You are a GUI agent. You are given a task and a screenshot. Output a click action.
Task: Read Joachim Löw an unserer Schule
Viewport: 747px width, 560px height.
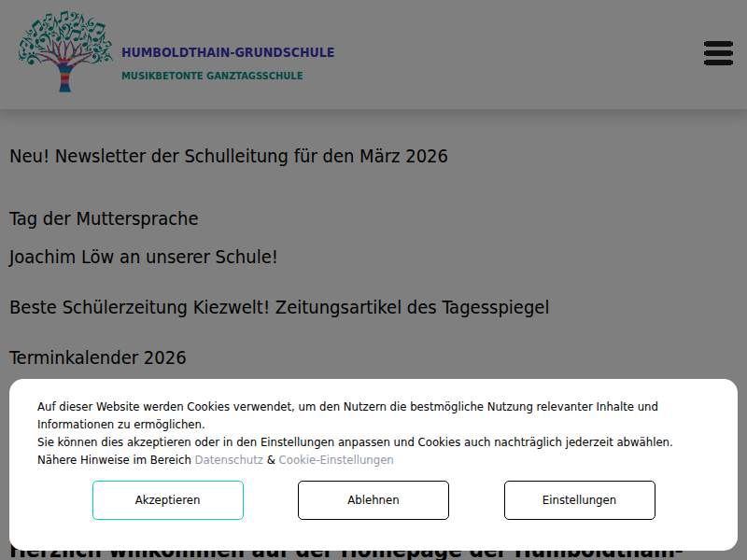(144, 257)
